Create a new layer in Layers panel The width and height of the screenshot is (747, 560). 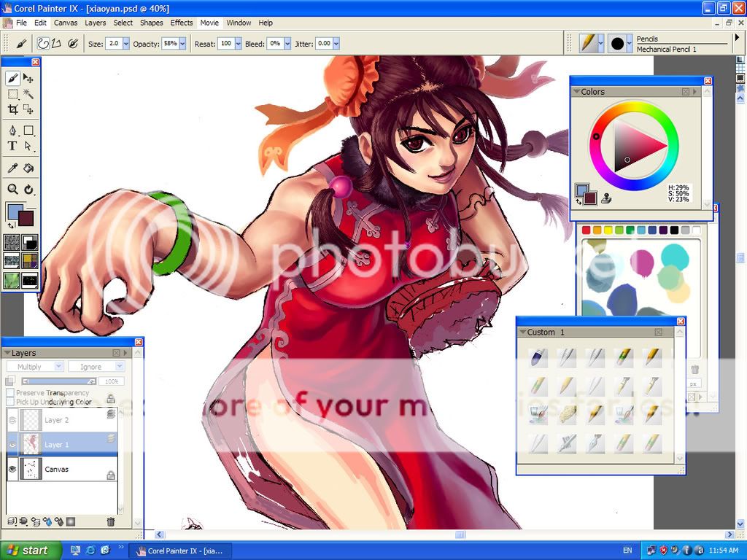[36, 521]
